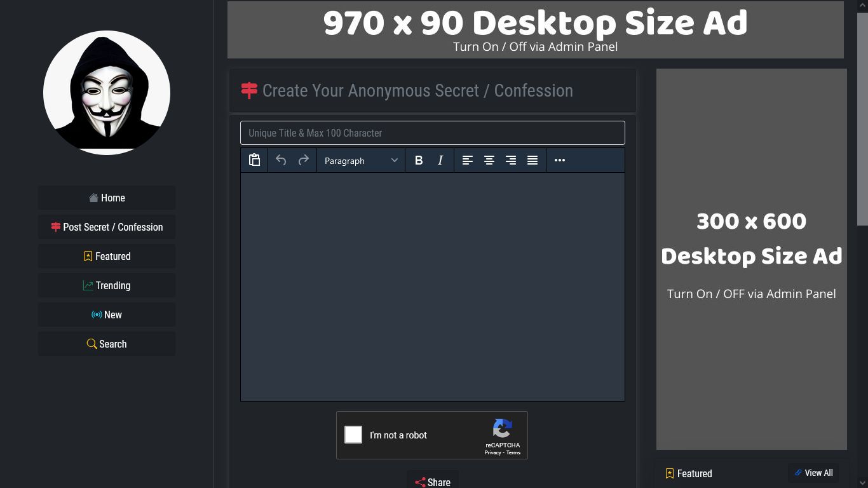Select the Bold formatting icon
The image size is (868, 488).
click(419, 160)
